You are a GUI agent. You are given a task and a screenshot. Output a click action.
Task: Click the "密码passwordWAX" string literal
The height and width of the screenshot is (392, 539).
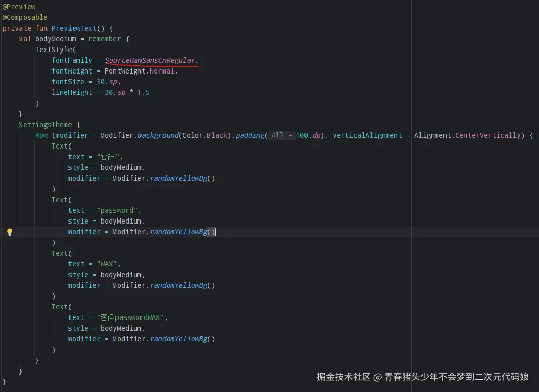click(x=130, y=318)
